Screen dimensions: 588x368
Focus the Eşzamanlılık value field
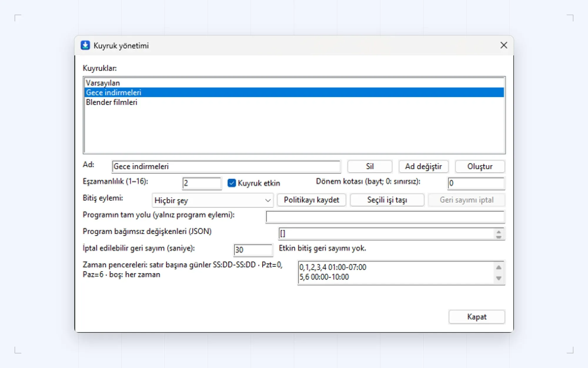pyautogui.click(x=202, y=183)
